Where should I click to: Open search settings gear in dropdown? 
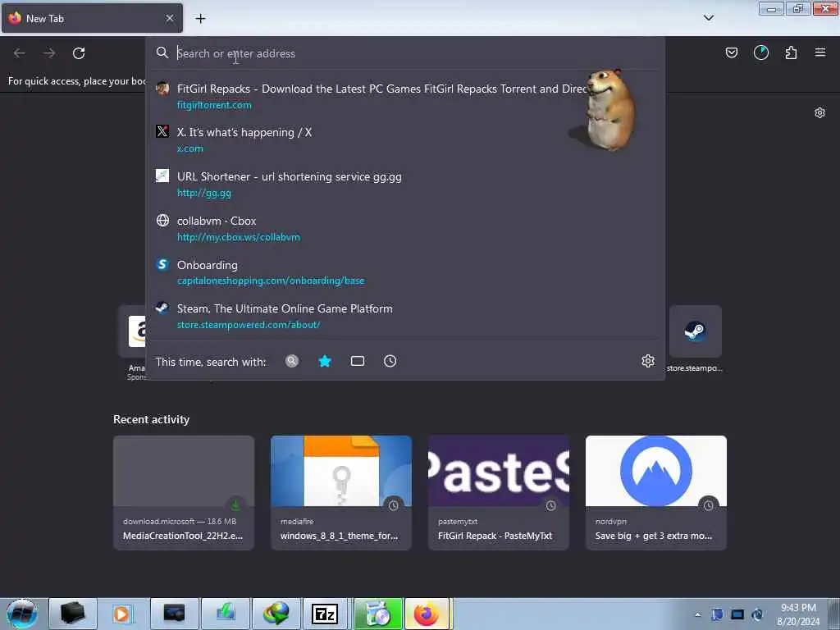point(648,361)
